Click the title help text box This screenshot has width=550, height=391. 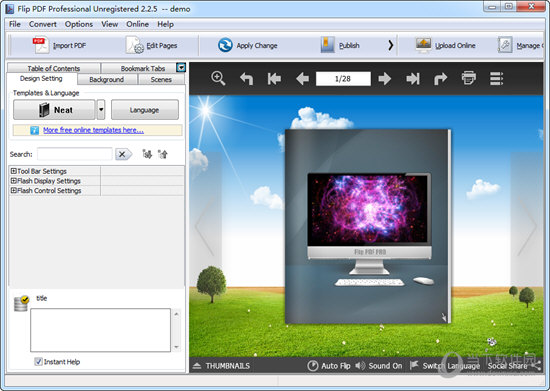[100, 330]
